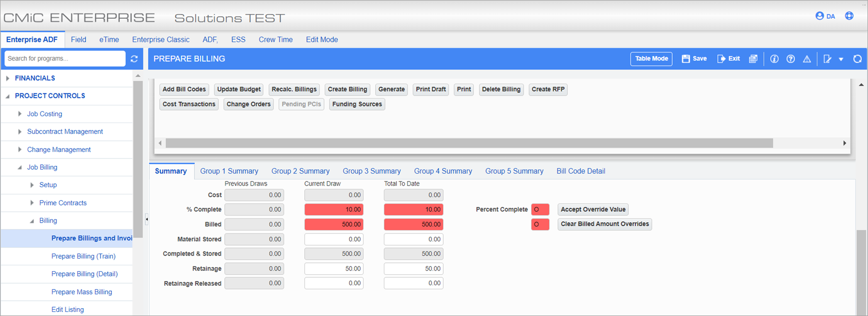Expand the Setup node arrow
The width and height of the screenshot is (868, 316).
coord(32,185)
